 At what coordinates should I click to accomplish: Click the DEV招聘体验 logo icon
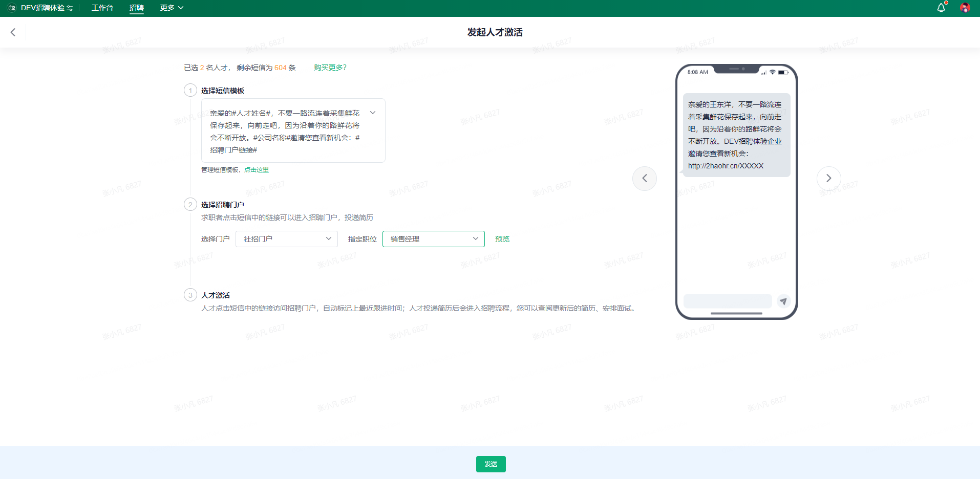pyautogui.click(x=12, y=8)
